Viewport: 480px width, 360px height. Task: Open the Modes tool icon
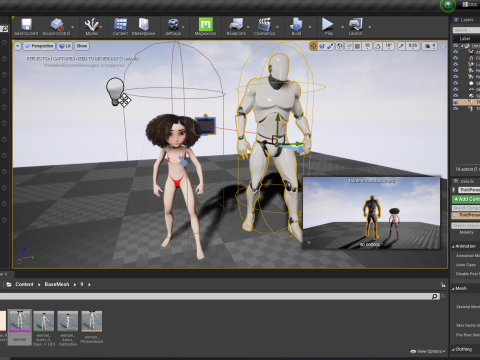click(91, 27)
